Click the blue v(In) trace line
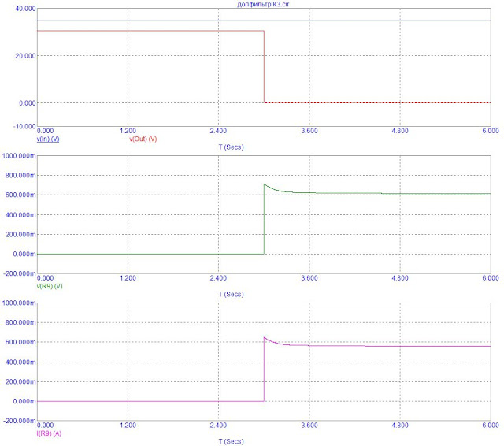The height and width of the screenshot is (446, 504). pos(264,20)
